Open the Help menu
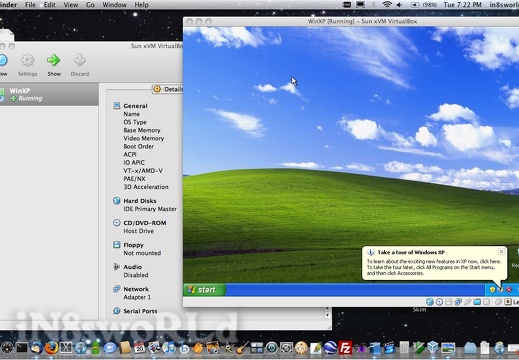Viewport: 519px width, 360px height. (141, 5)
